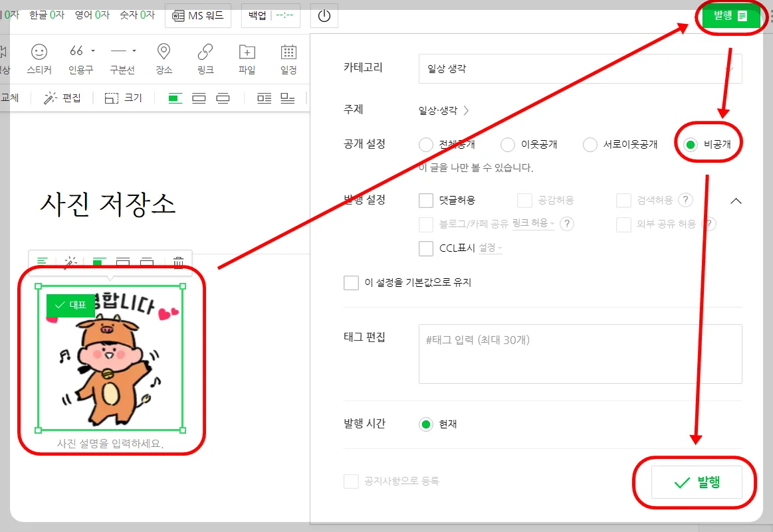Select the 비공개 private option
The height and width of the screenshot is (532, 773).
pos(691,145)
